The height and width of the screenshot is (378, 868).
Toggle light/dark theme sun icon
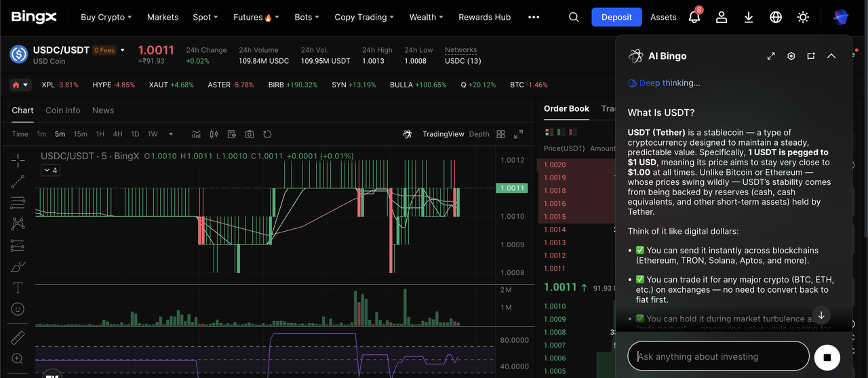coord(803,17)
